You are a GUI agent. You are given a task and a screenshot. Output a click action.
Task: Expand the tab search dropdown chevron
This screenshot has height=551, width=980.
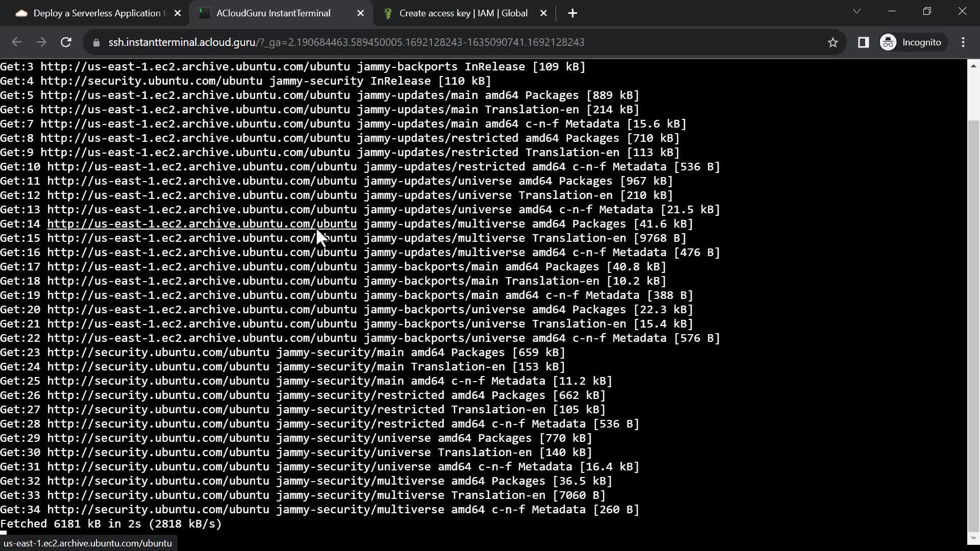click(x=857, y=11)
